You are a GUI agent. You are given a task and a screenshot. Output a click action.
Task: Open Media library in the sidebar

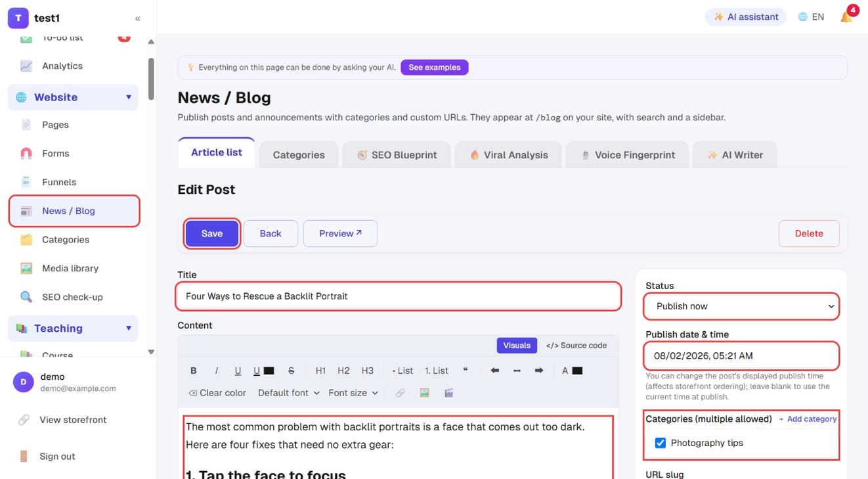pyautogui.click(x=73, y=268)
